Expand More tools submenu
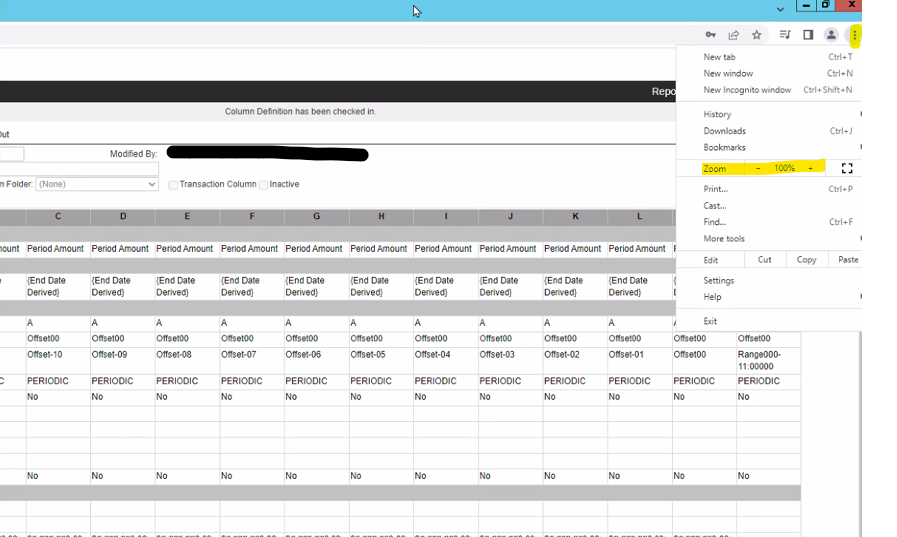Screen dimensions: 897x537 [x=769, y=238]
